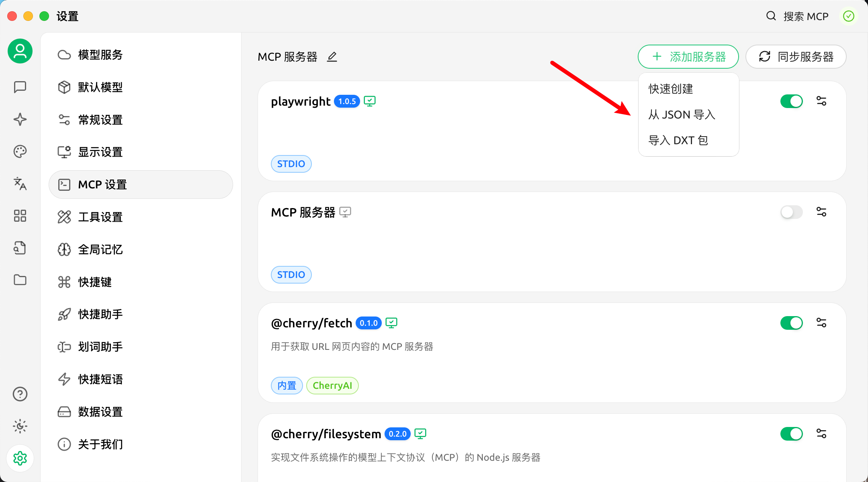
Task: Click the 搜索 MCP search field
Action: 806,16
